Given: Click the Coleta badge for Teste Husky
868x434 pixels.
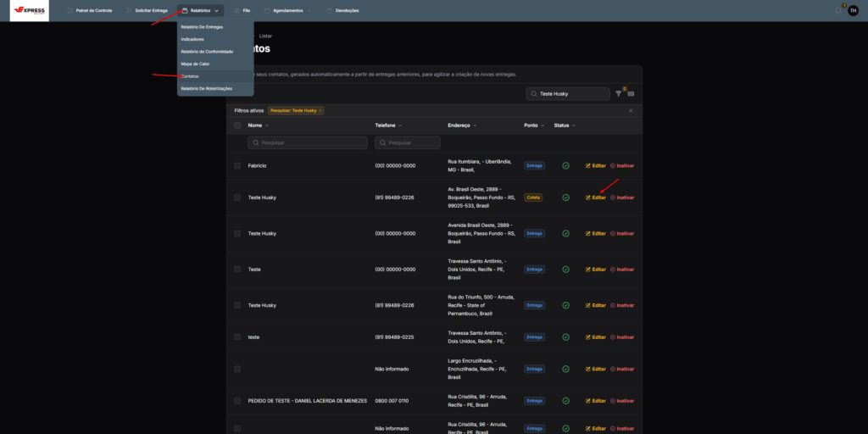Looking at the screenshot, I should click(533, 198).
